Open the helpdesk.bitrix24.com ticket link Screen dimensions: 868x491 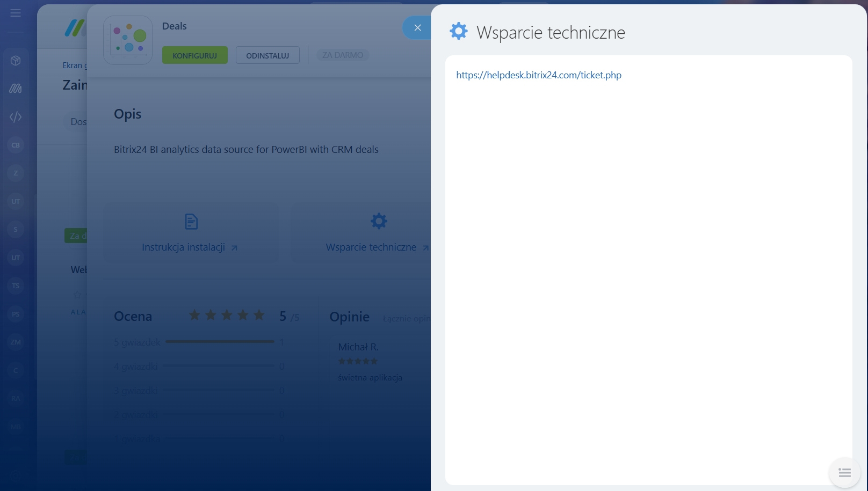tap(539, 75)
